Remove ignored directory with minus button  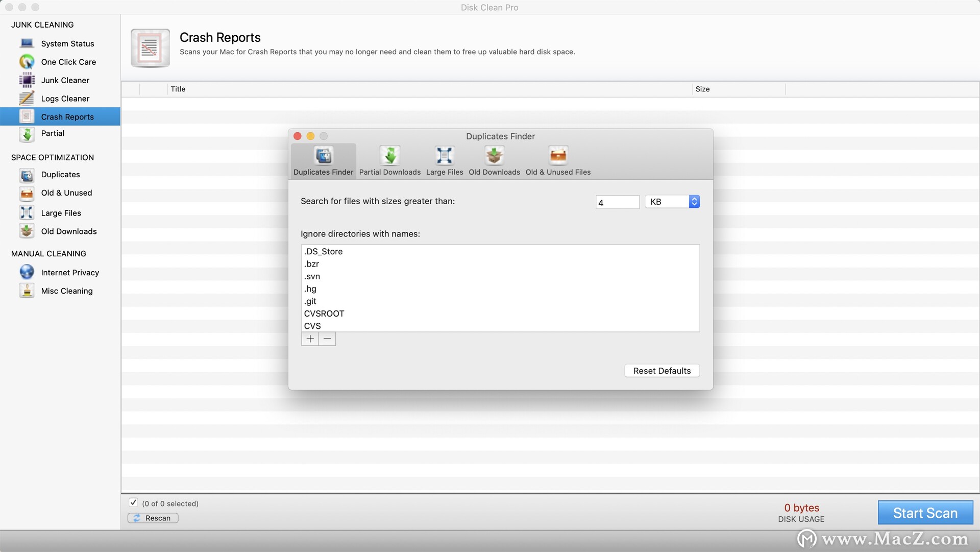tap(327, 339)
